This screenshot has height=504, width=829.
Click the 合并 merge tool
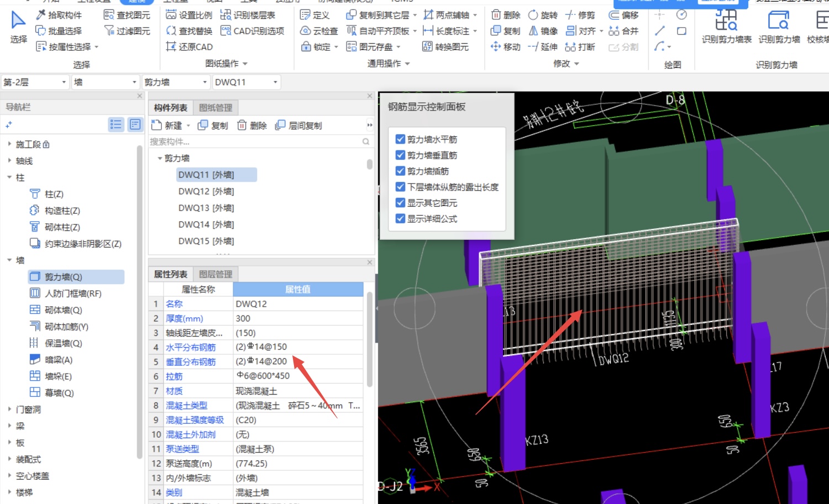623,31
